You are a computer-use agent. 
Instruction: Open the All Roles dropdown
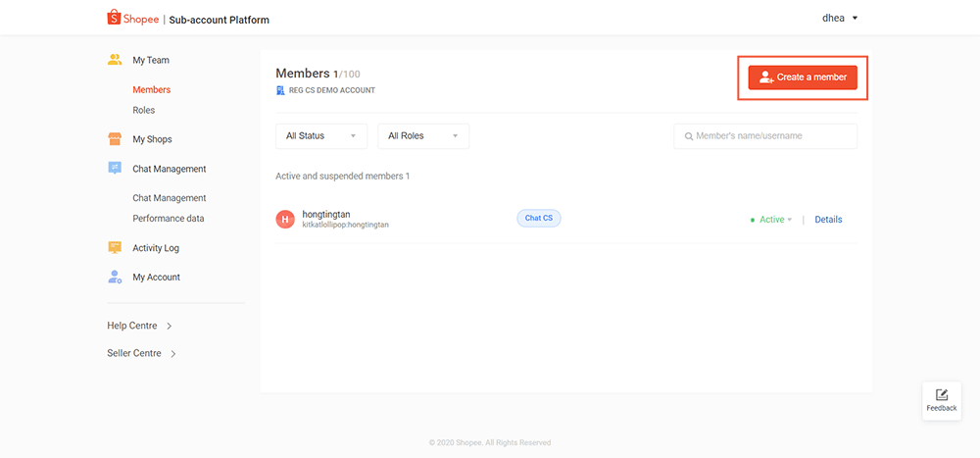tap(423, 135)
